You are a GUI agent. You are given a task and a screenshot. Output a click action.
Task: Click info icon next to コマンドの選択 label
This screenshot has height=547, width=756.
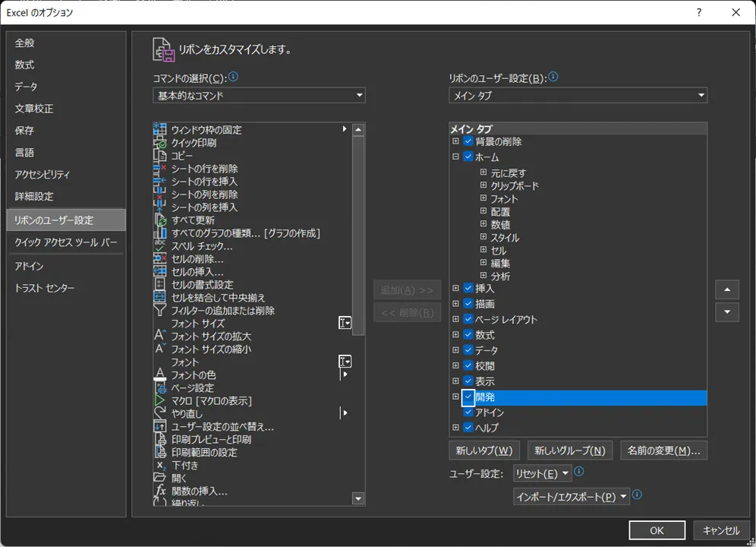tap(234, 77)
